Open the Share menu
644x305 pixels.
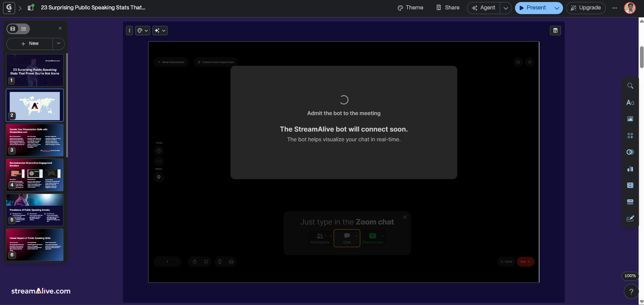coord(448,8)
